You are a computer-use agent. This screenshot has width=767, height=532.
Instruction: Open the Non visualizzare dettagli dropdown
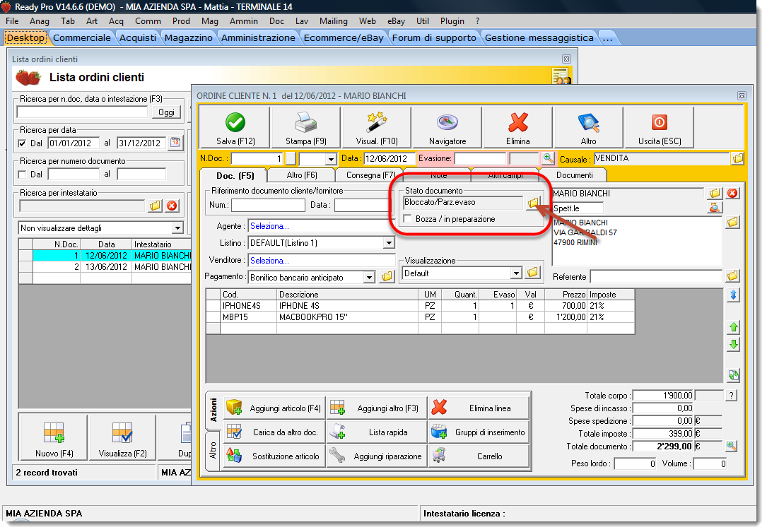176,228
